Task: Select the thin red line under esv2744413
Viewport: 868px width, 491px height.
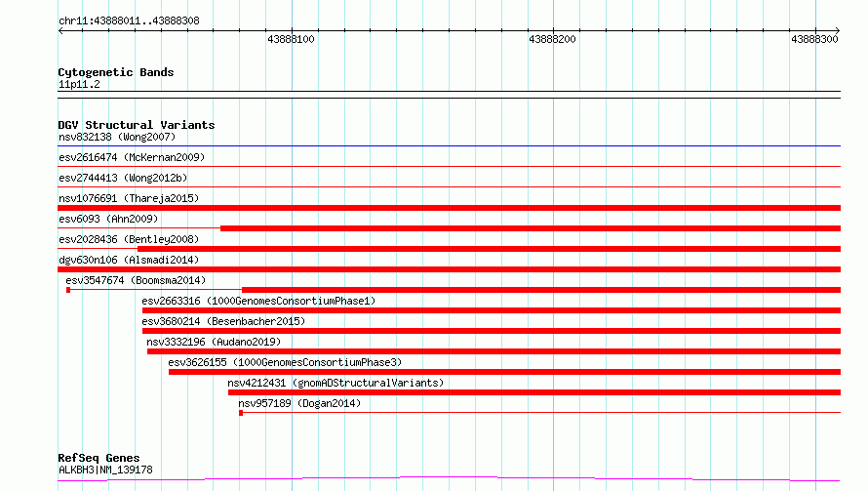Action: pos(449,187)
